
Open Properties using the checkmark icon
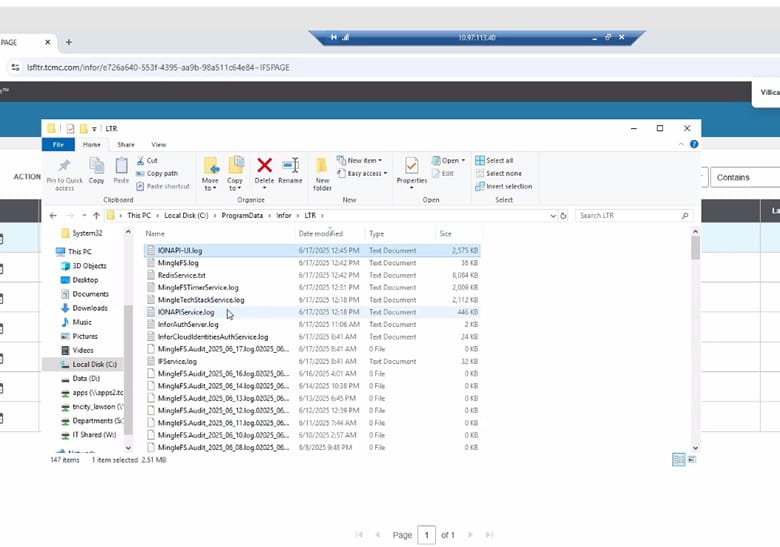pos(411,166)
